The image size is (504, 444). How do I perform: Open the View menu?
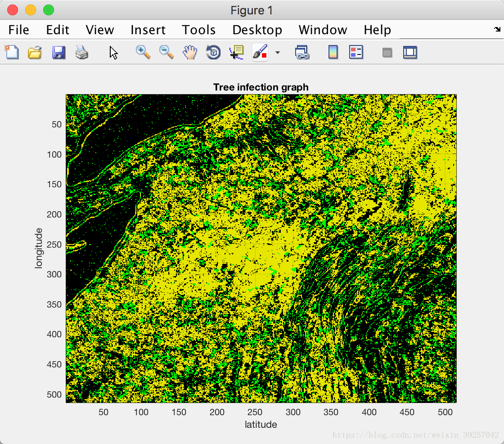coord(99,30)
